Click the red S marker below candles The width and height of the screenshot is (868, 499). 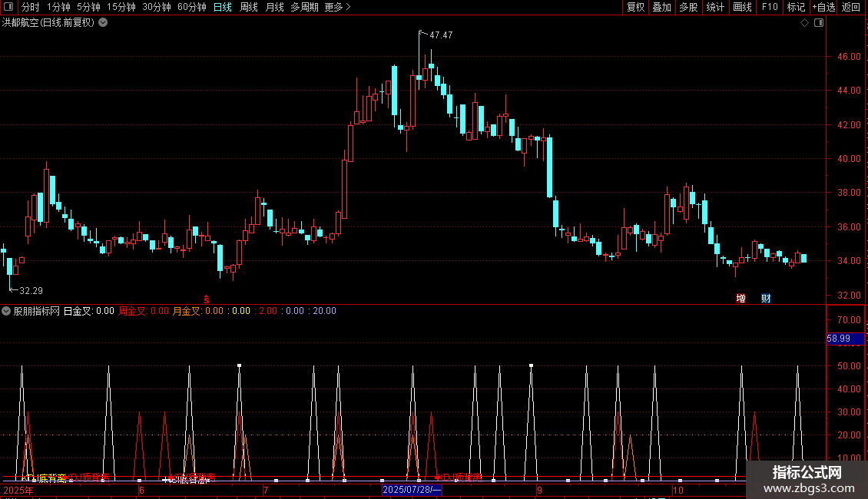point(207,299)
